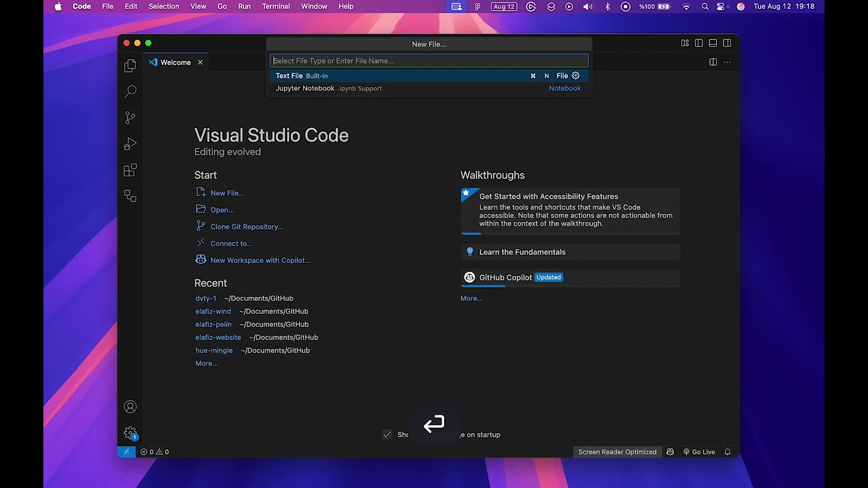Expand More walkthroughs link
Viewport: 868px width, 488px height.
pos(471,298)
